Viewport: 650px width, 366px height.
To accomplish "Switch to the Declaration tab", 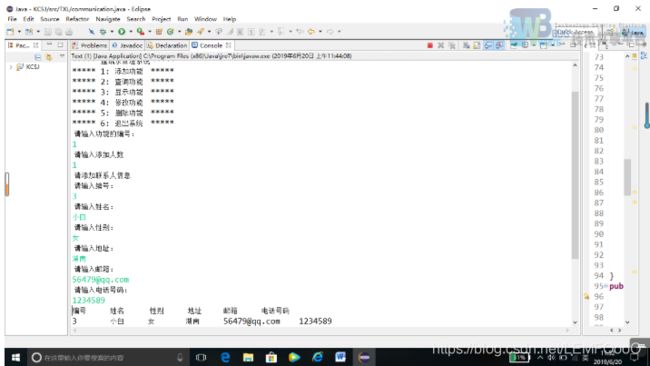I will pos(167,46).
